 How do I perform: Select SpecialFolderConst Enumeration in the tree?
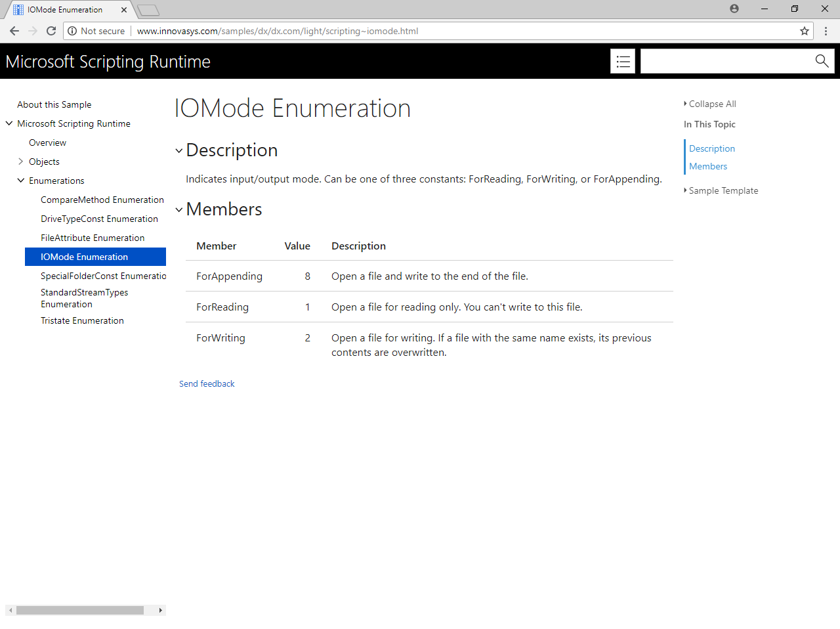[103, 276]
